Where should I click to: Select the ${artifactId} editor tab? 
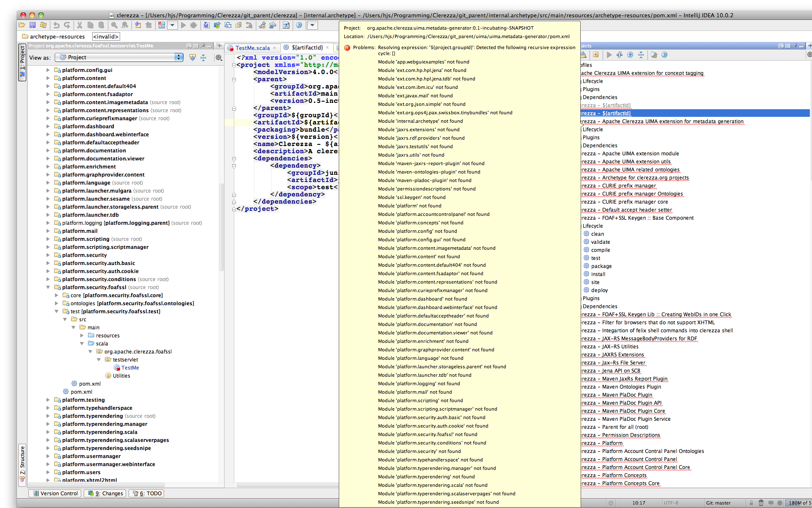click(307, 48)
